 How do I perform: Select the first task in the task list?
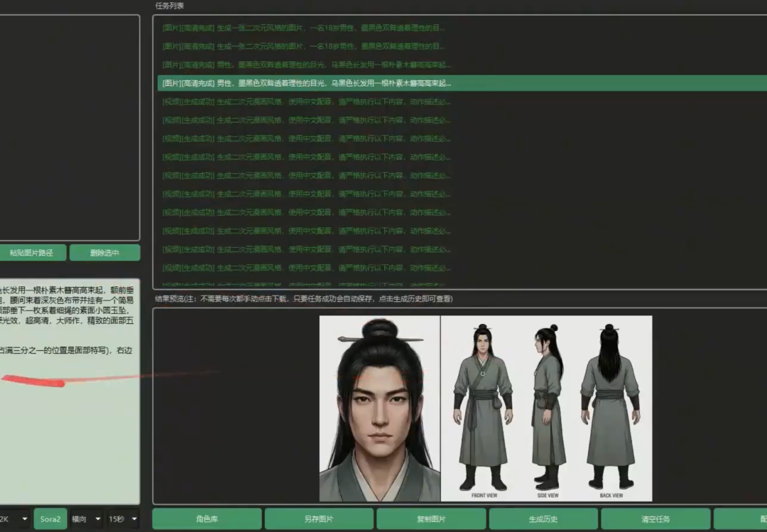pos(304,28)
